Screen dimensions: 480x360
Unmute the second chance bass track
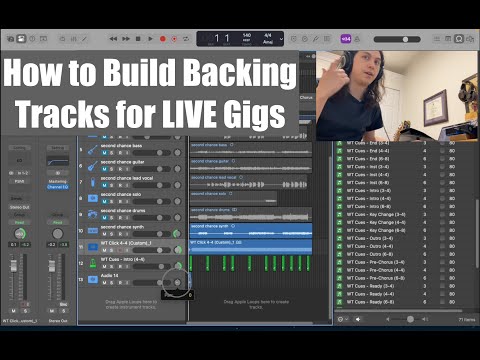(104, 153)
